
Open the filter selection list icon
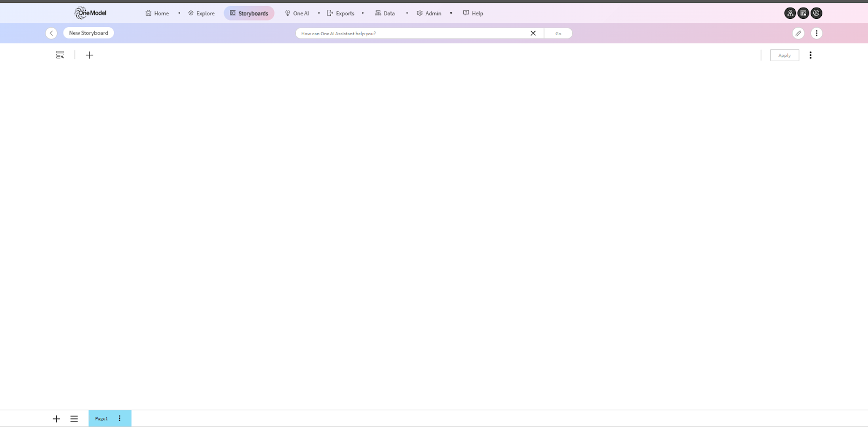(x=60, y=55)
